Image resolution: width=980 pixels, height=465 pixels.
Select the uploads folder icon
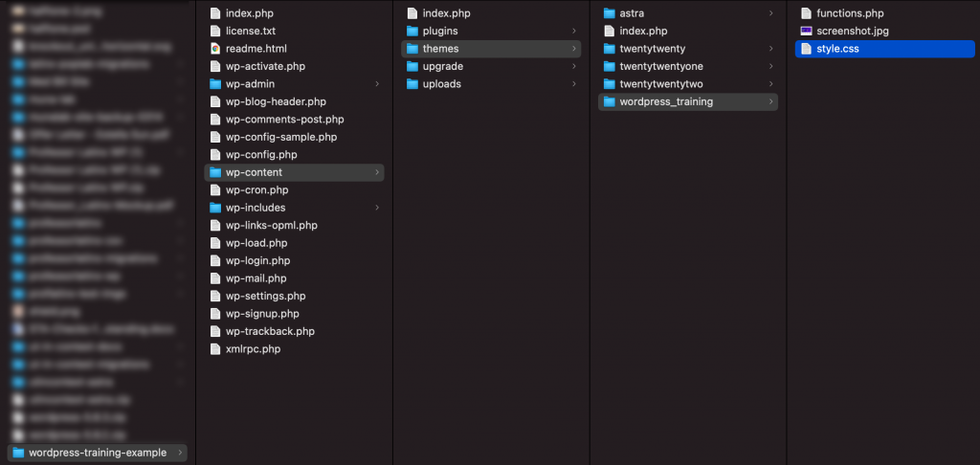[412, 84]
